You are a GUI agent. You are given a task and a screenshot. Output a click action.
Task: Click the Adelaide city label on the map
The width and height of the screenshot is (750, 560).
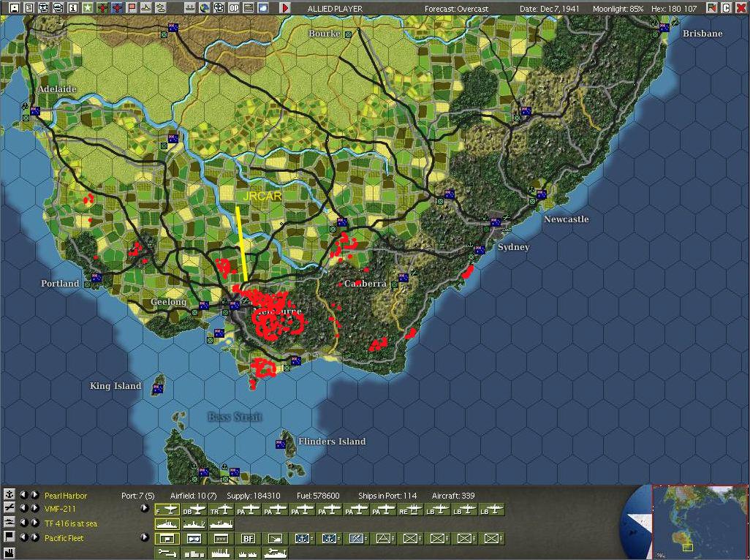57,89
